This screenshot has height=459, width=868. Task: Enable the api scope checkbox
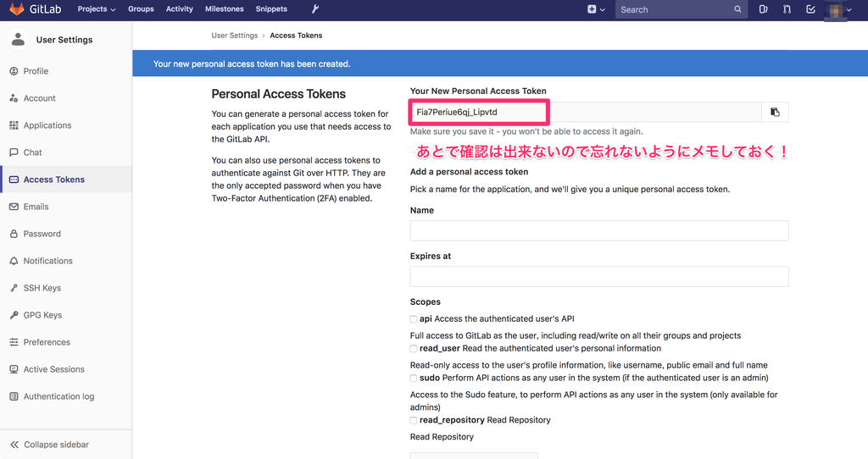point(414,319)
